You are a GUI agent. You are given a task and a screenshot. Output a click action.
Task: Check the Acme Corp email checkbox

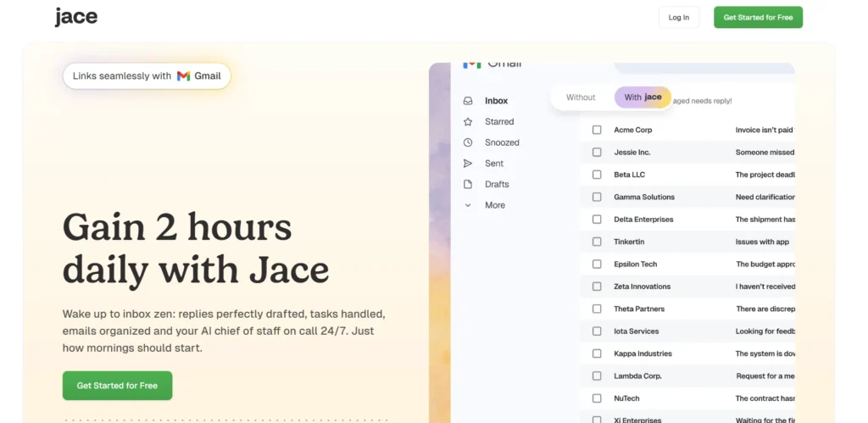point(597,130)
